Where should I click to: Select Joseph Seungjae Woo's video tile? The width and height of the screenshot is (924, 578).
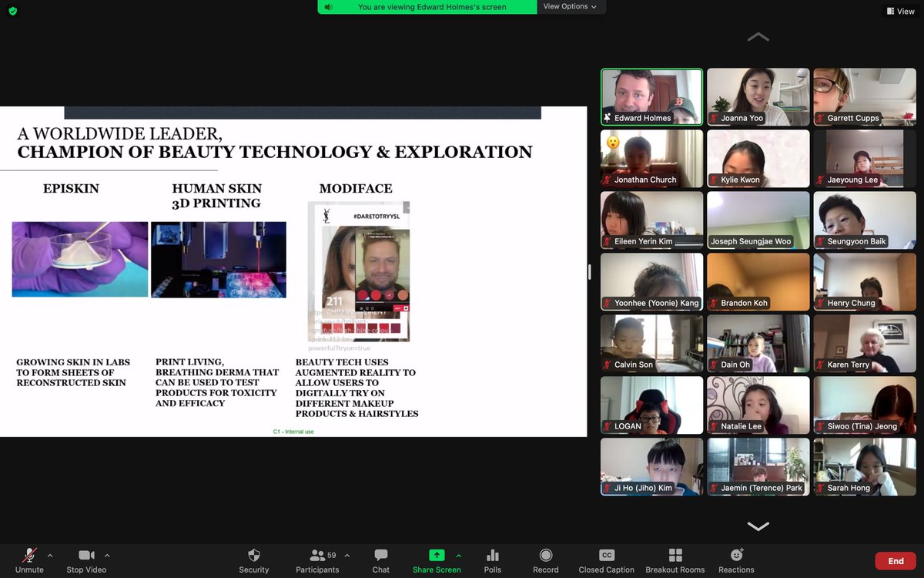(x=758, y=220)
